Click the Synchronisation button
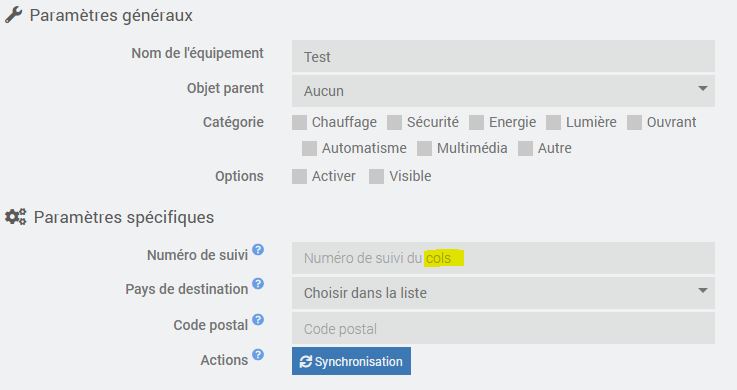 coord(351,361)
